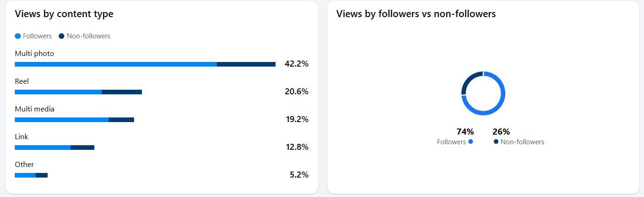Click the Multi photo followers bar segment

click(x=116, y=64)
